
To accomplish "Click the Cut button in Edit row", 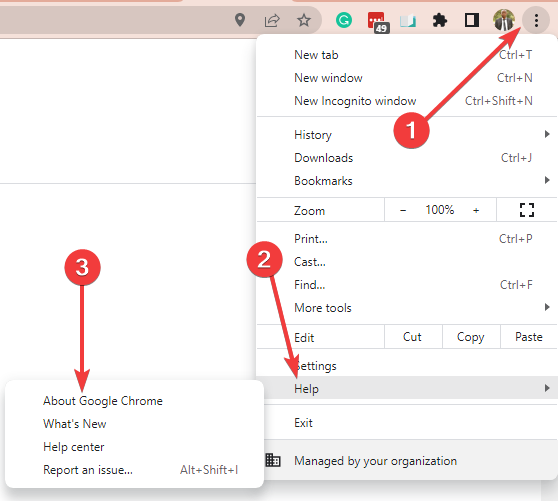I will (413, 337).
